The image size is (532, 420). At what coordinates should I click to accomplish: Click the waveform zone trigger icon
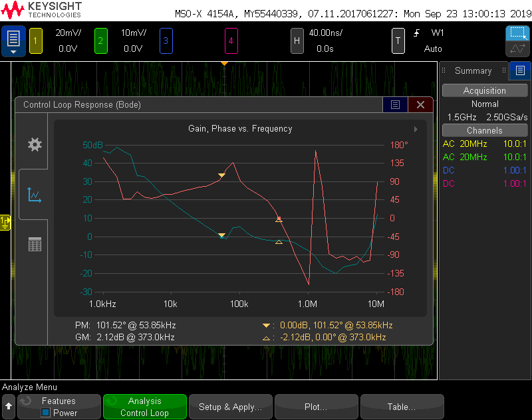[x=517, y=49]
